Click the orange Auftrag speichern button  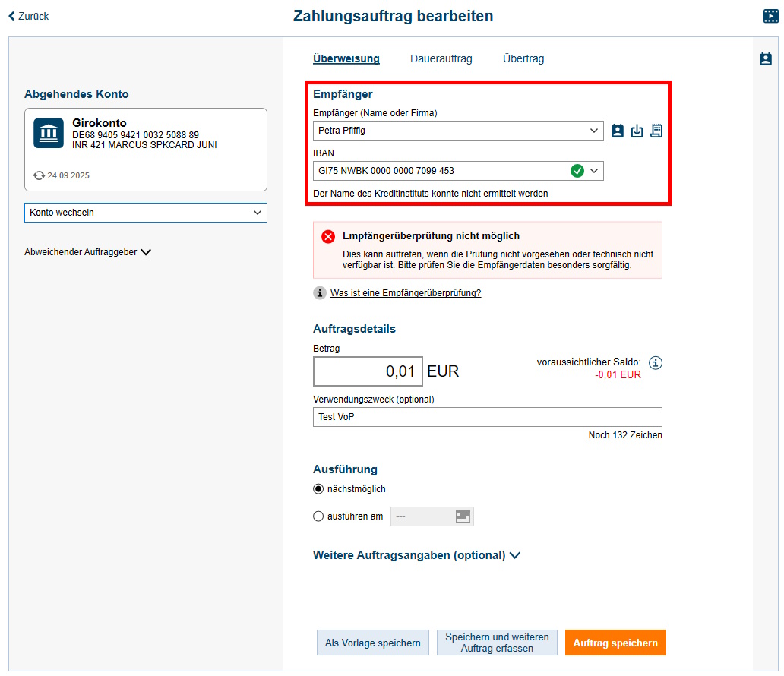click(x=615, y=643)
